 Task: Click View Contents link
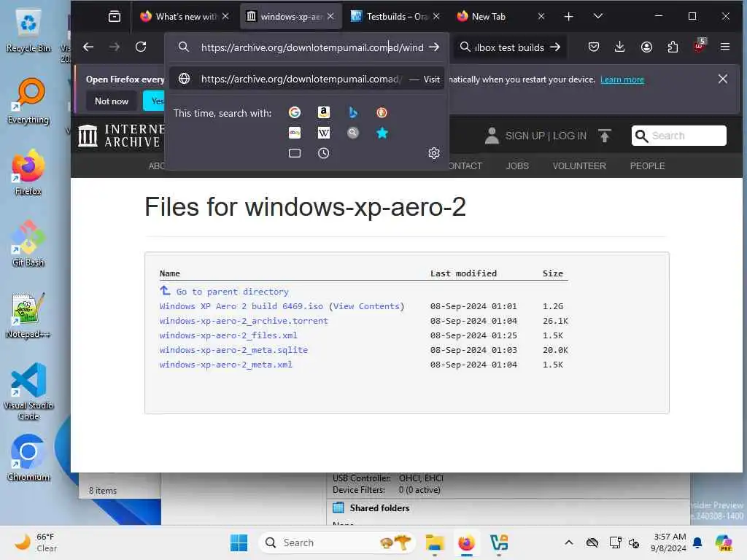366,306
